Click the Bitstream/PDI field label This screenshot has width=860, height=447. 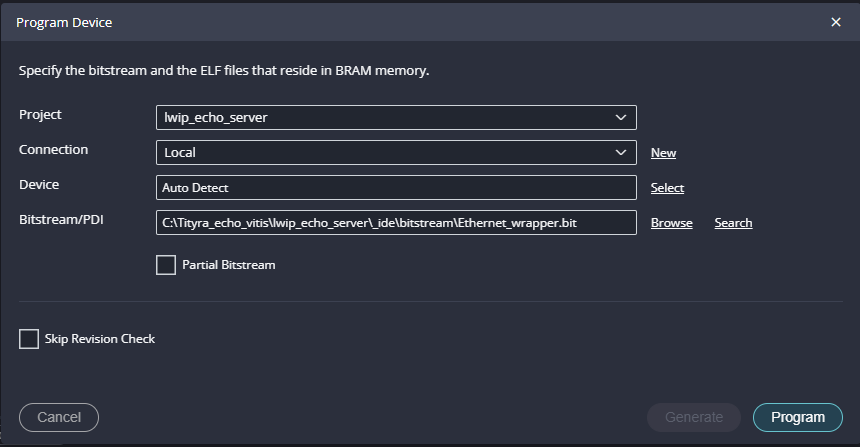[x=59, y=220]
